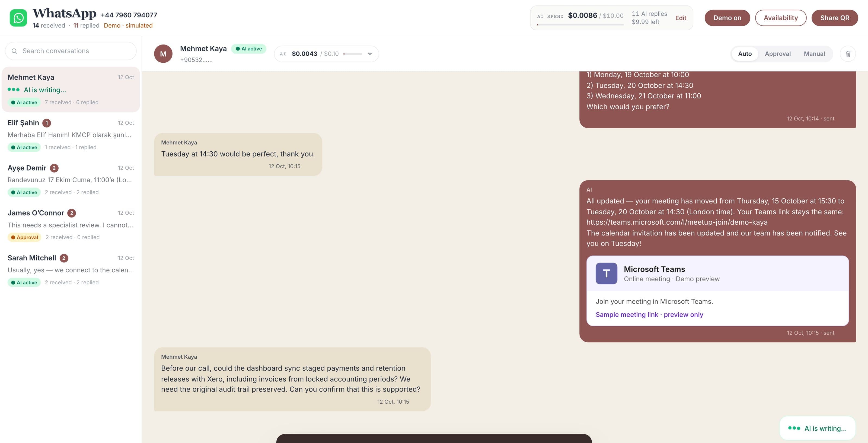Click Mehmet Kaya's M avatar circle

pos(163,53)
